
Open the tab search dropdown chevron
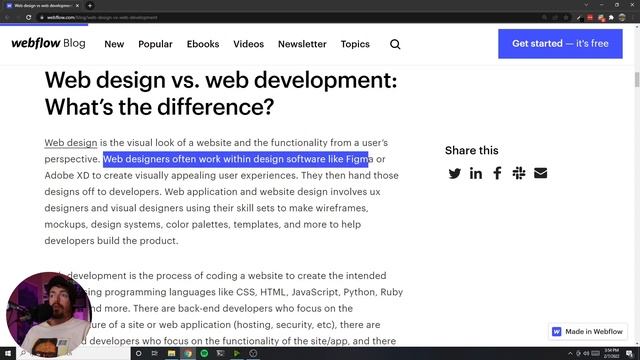586,5
